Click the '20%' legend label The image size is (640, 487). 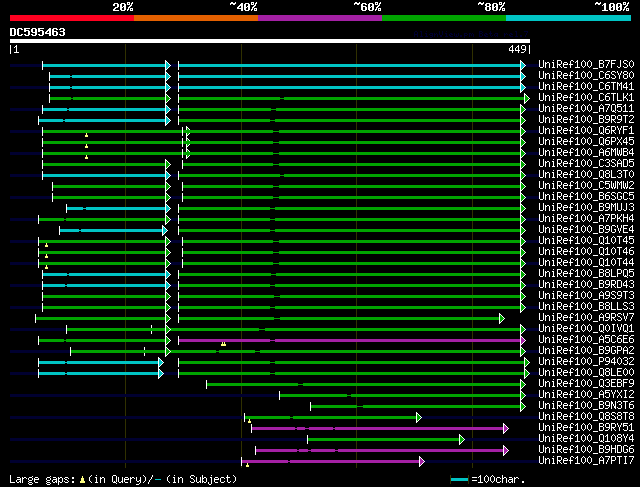123,7
